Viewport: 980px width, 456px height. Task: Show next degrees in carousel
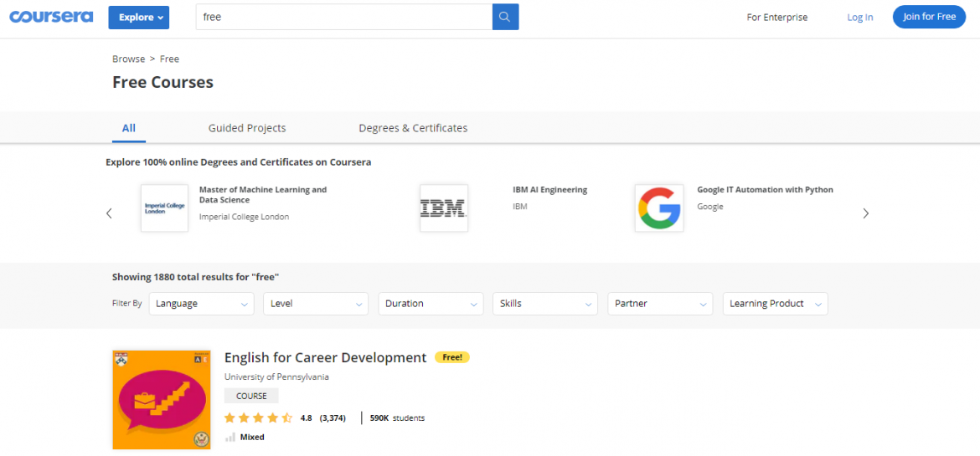(865, 213)
